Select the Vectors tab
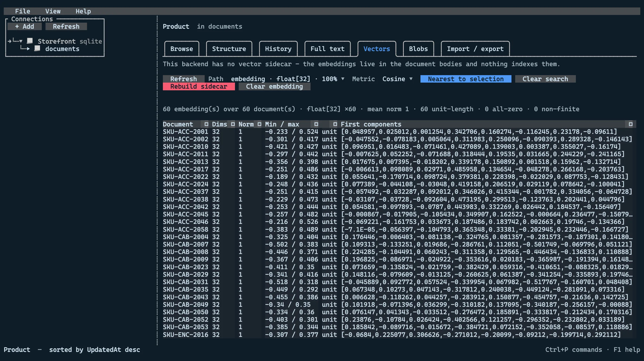This screenshot has height=361, width=644. 377,49
